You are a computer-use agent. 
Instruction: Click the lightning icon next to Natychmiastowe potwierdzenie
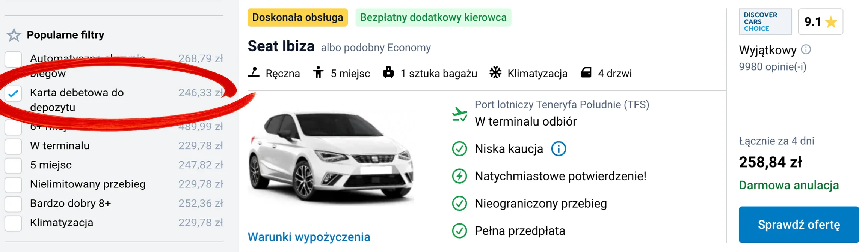[x=459, y=175]
